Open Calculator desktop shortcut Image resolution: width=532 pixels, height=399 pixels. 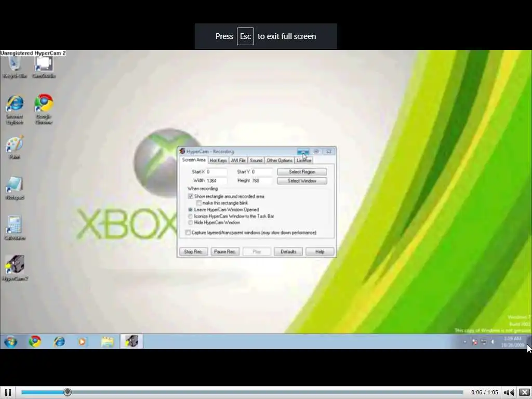15,229
